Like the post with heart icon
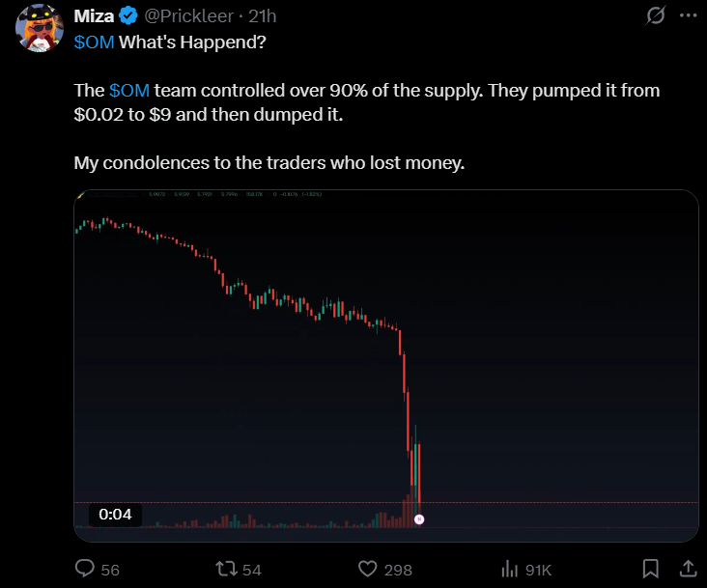This screenshot has height=588, width=707. click(x=367, y=569)
